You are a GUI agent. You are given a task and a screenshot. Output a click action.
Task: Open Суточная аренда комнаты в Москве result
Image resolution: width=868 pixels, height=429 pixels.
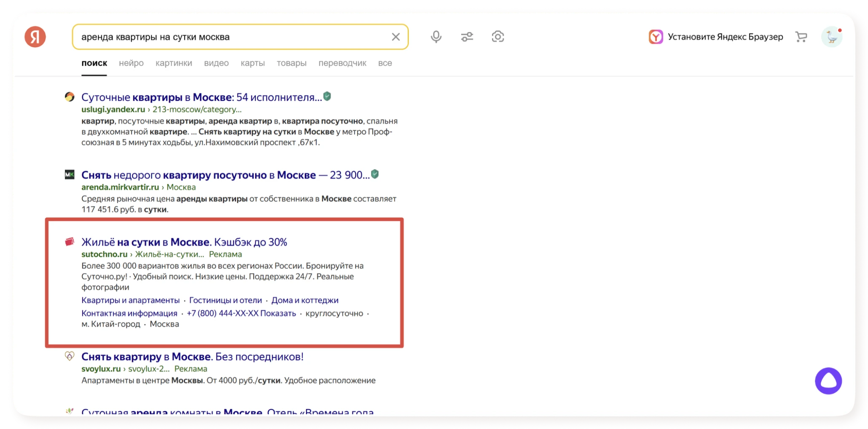pyautogui.click(x=228, y=412)
